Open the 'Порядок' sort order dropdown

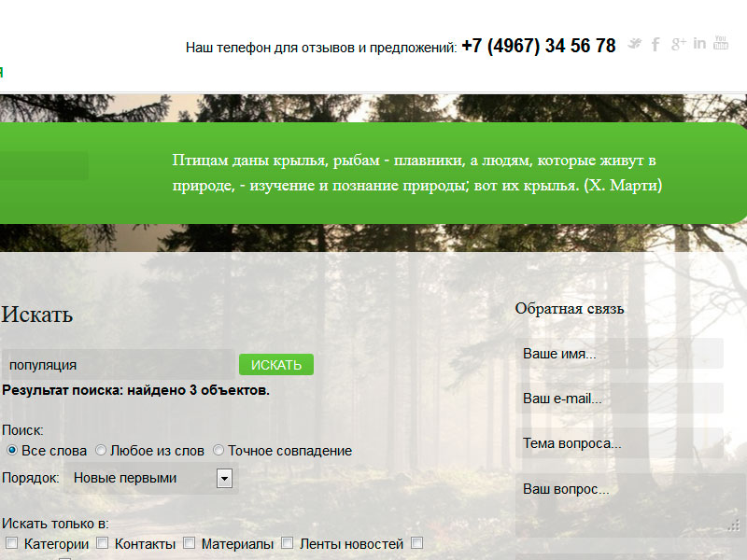pos(149,479)
